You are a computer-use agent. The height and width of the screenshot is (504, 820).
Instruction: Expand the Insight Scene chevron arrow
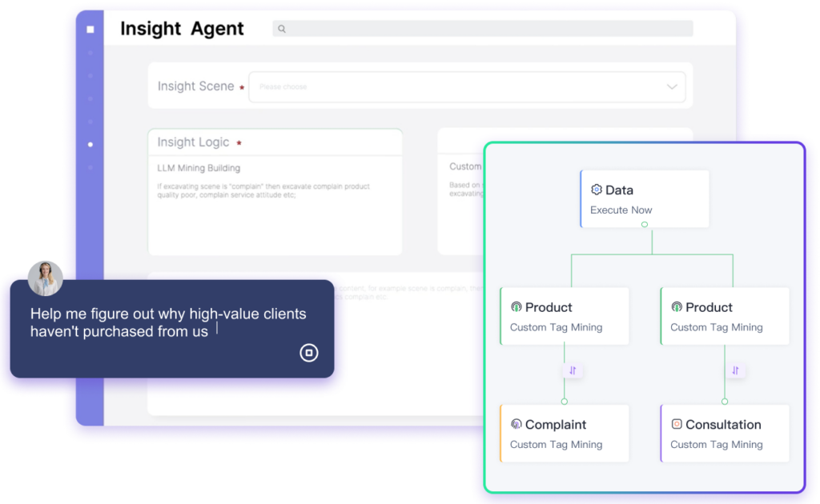(671, 86)
